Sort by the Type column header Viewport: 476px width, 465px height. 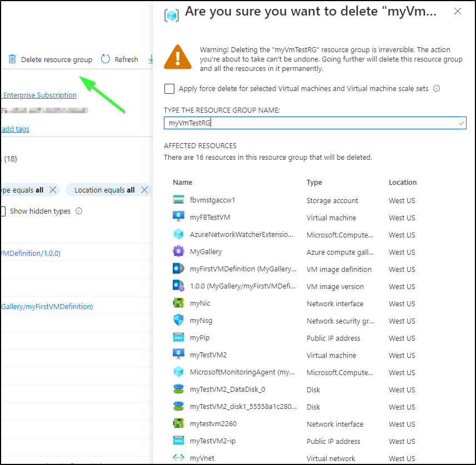314,183
